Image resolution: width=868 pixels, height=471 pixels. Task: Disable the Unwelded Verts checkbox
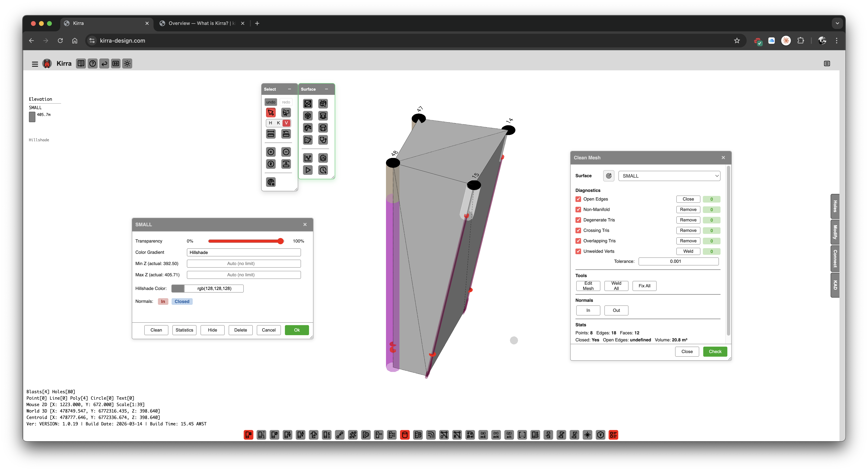coord(578,251)
